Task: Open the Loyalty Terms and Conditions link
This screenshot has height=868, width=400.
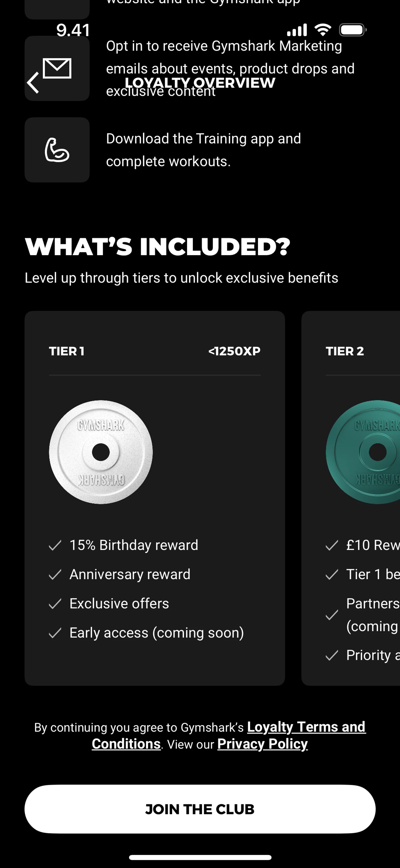Action: point(306,727)
